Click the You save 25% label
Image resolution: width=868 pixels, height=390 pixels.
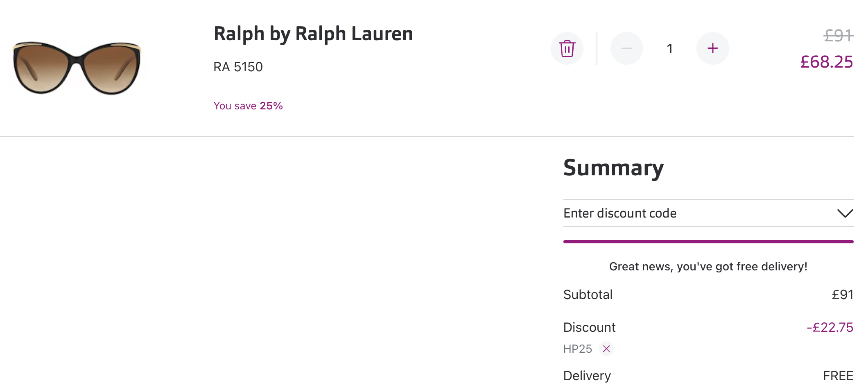[248, 106]
